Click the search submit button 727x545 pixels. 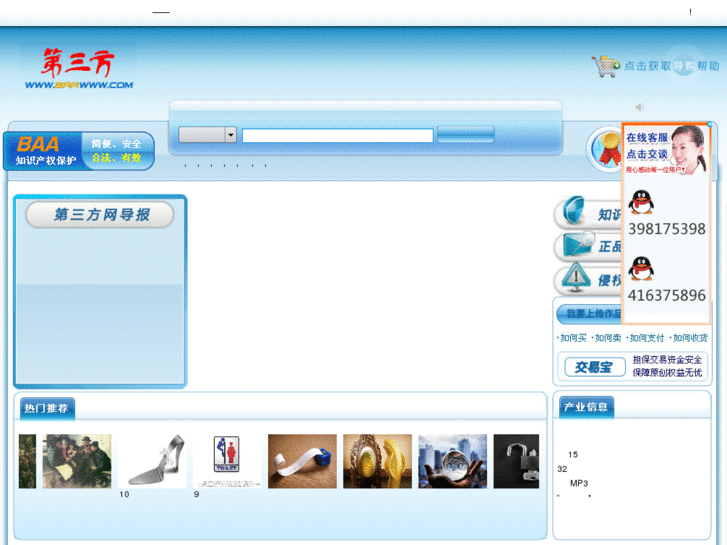tap(466, 134)
